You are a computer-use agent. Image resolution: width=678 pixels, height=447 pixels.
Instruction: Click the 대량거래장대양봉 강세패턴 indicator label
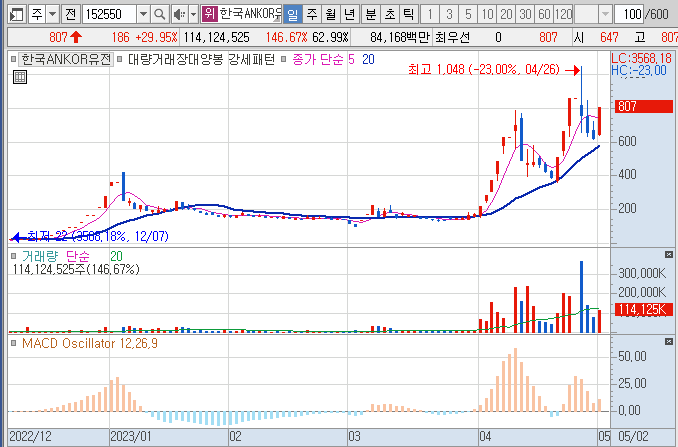click(x=201, y=59)
